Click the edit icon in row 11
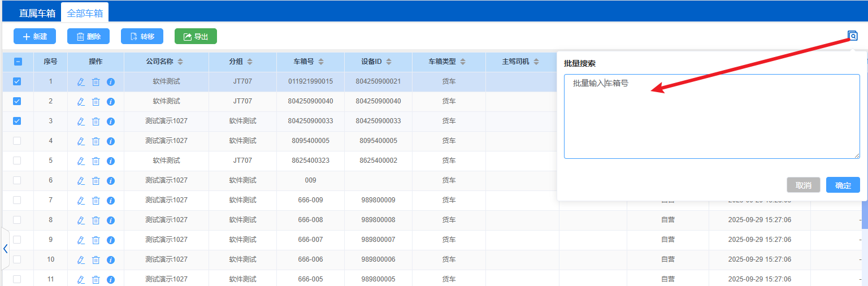The height and width of the screenshot is (286, 868). 81,280
